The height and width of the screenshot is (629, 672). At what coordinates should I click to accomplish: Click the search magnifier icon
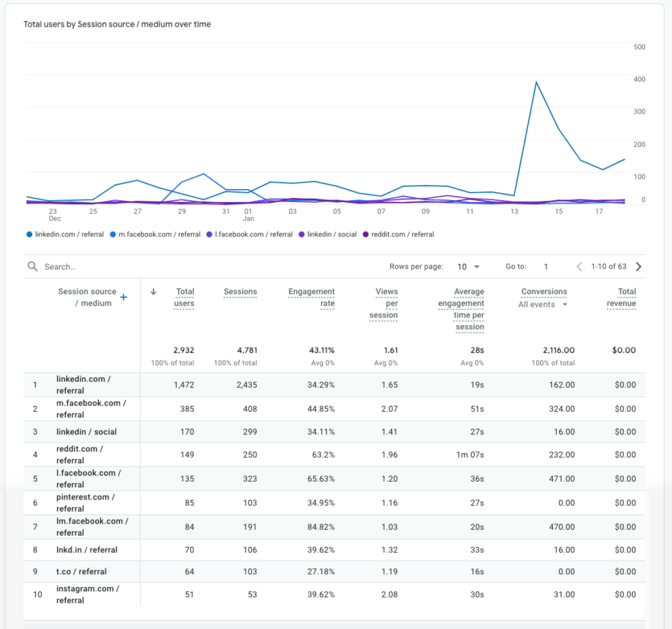(x=32, y=266)
